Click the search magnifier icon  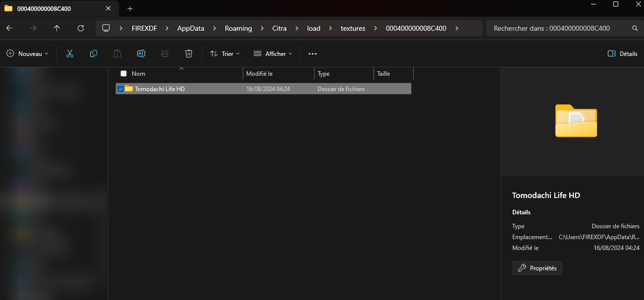635,28
